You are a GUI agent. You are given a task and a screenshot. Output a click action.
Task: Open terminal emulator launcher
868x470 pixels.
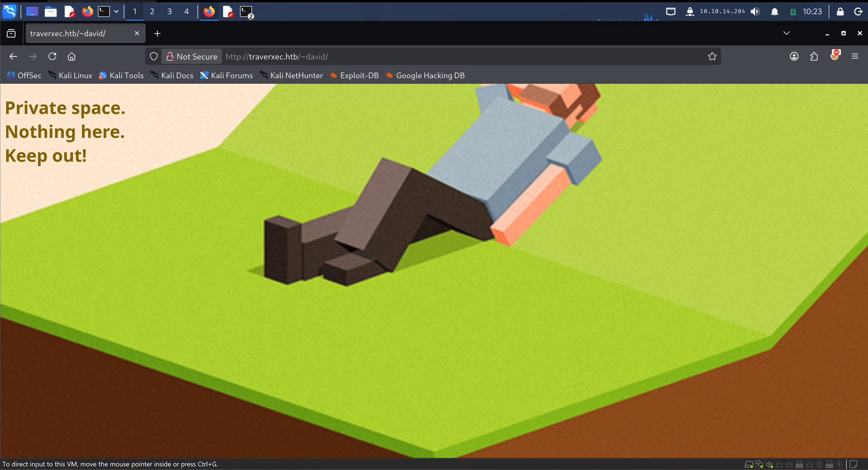click(104, 12)
